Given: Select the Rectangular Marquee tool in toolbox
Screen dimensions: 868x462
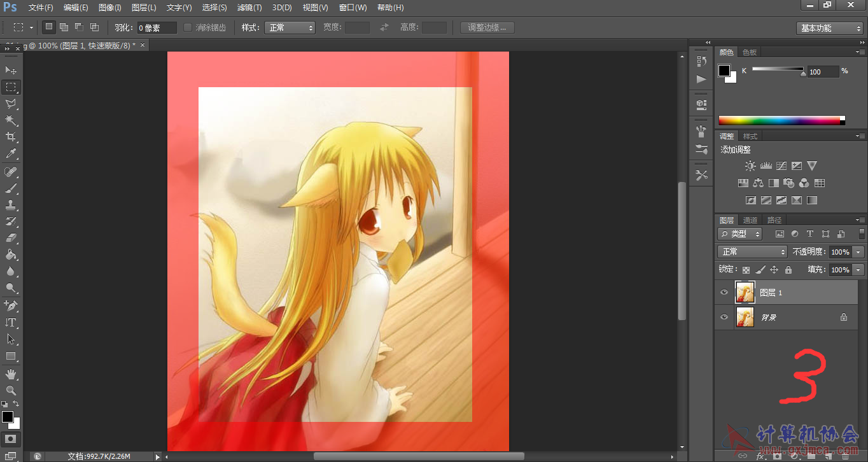Looking at the screenshot, I should pyautogui.click(x=11, y=87).
